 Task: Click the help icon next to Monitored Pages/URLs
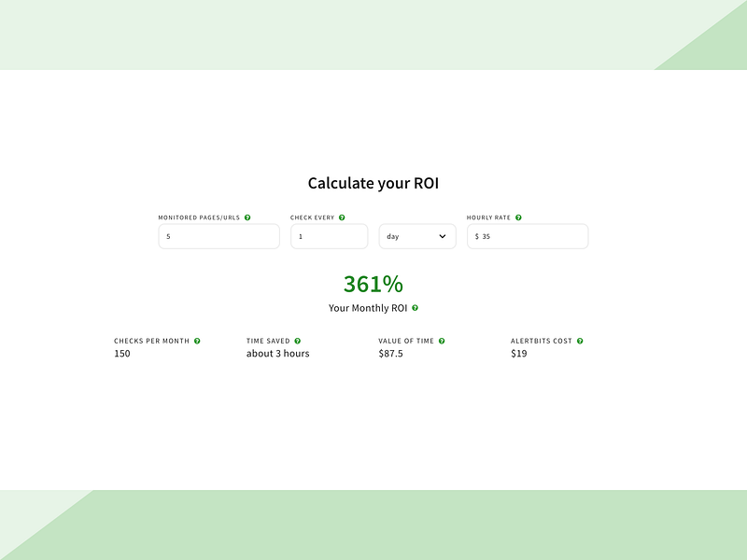(247, 217)
